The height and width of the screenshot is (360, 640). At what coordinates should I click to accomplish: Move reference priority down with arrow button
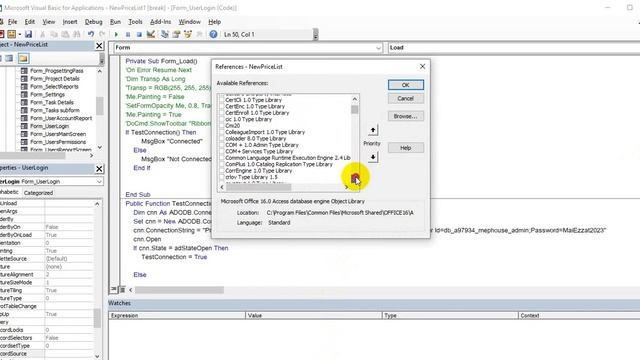(x=373, y=157)
